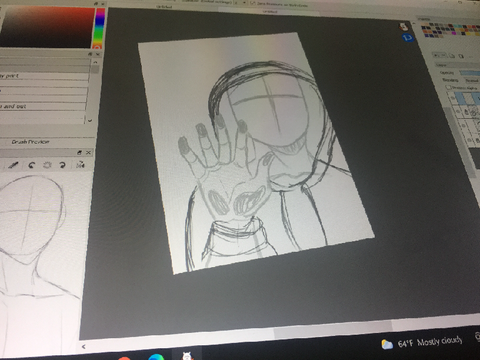
Task: Float the color panel
Action: (96, 3)
